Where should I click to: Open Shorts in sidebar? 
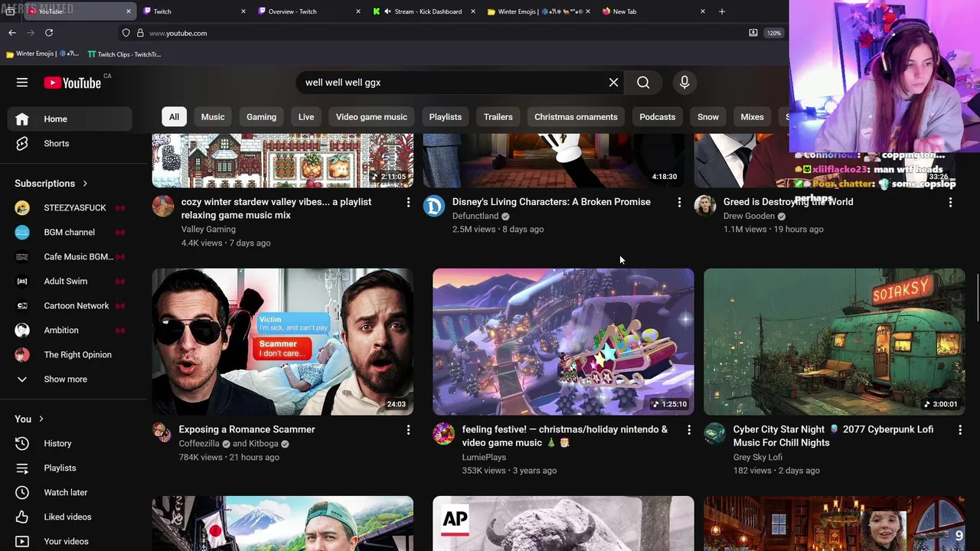click(x=70, y=143)
